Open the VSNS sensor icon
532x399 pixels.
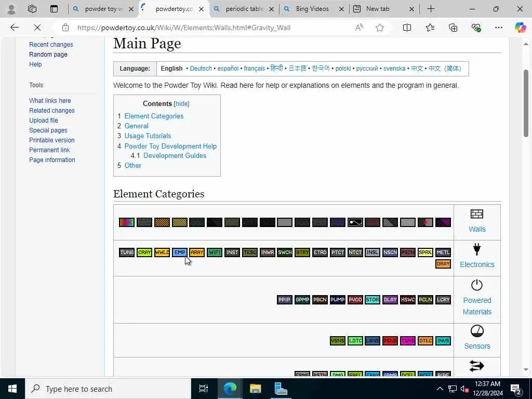click(x=338, y=341)
